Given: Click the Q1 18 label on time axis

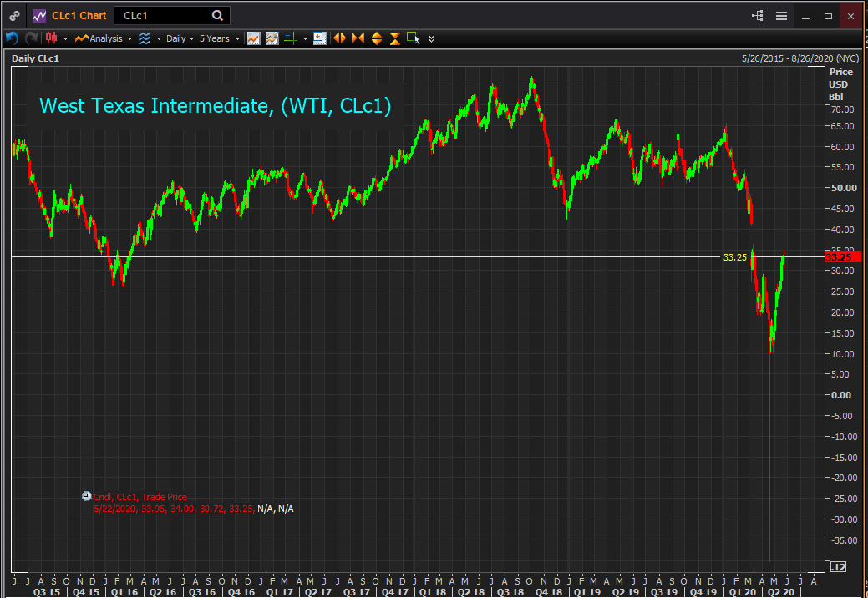Looking at the screenshot, I should click(433, 592).
